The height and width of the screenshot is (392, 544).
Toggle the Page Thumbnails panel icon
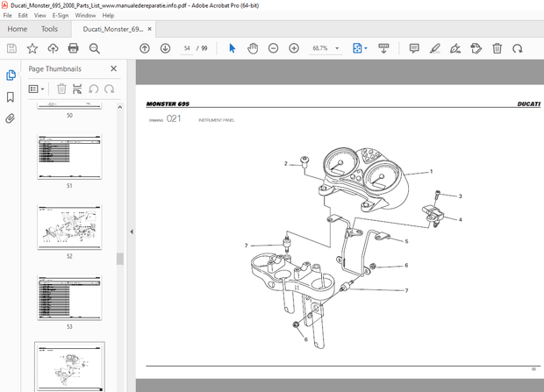click(x=11, y=75)
